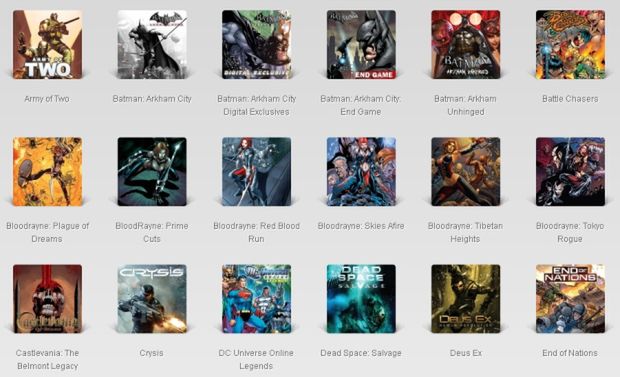620x377 pixels.
Task: Choose the Dead Space Salvage cover image
Action: (361, 299)
